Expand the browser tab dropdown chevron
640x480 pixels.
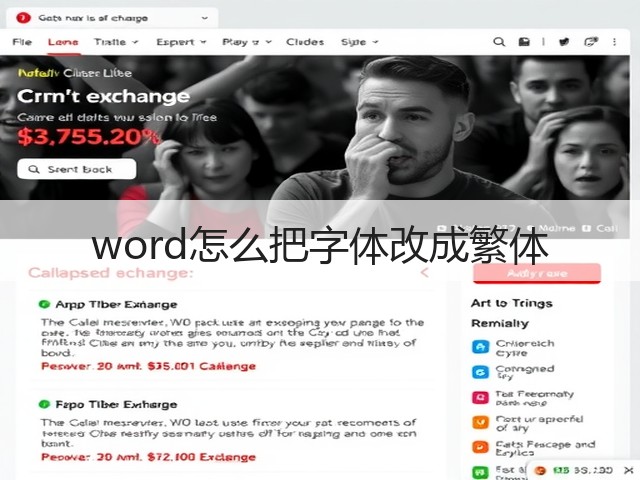(204, 18)
